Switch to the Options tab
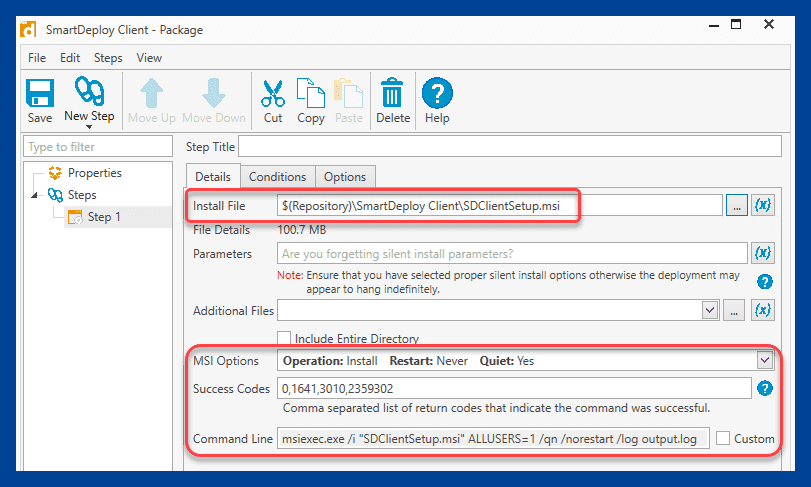Image resolution: width=811 pixels, height=487 pixels. click(345, 177)
